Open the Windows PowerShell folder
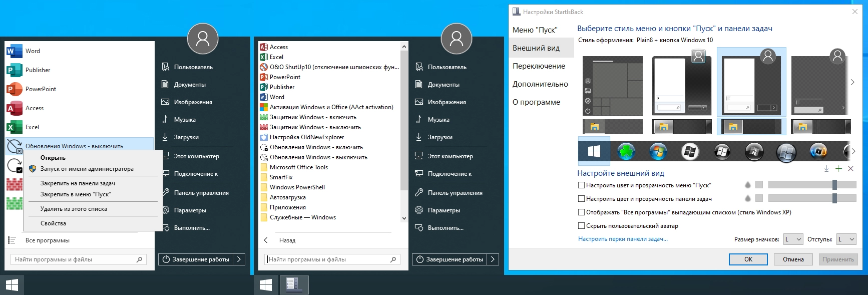Viewport: 868px width, 295px height. point(292,187)
